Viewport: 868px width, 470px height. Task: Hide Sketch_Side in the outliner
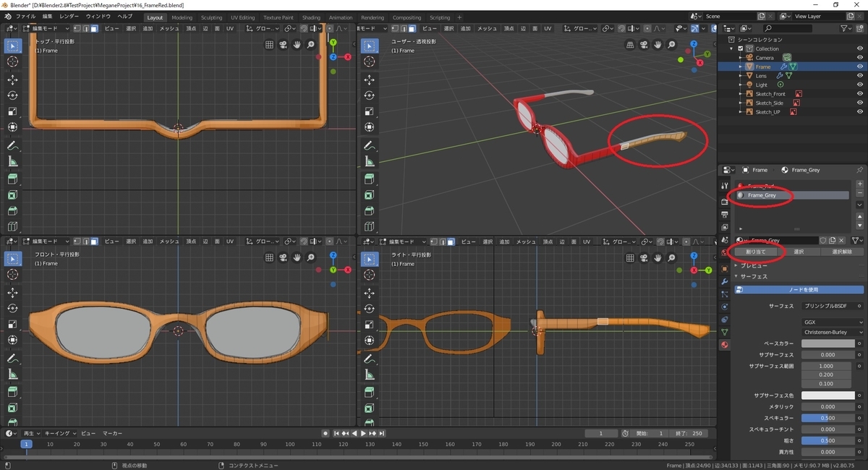click(x=859, y=103)
